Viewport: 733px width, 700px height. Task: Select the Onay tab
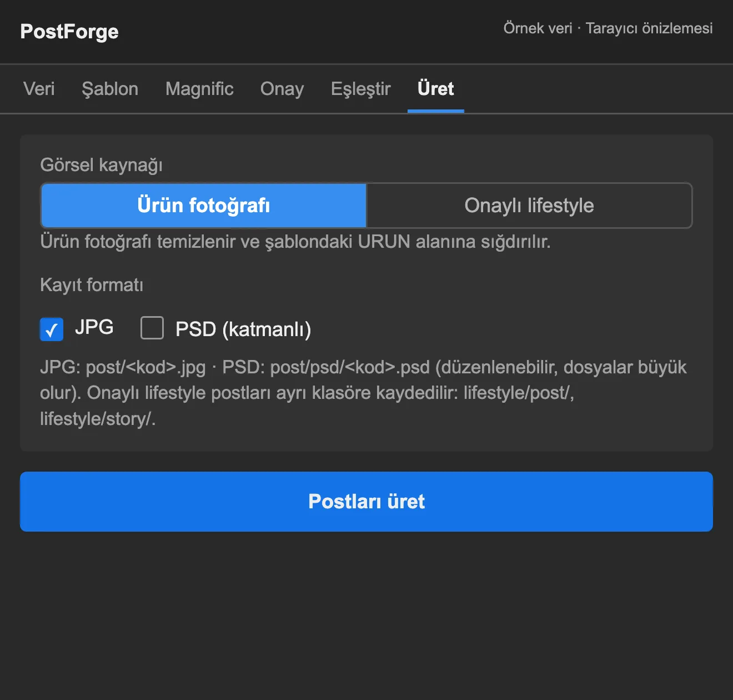pyautogui.click(x=282, y=89)
